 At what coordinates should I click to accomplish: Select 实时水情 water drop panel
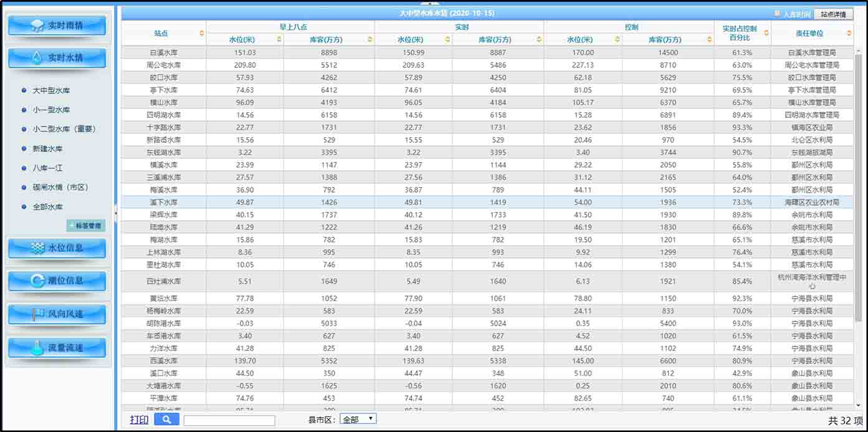coord(57,58)
